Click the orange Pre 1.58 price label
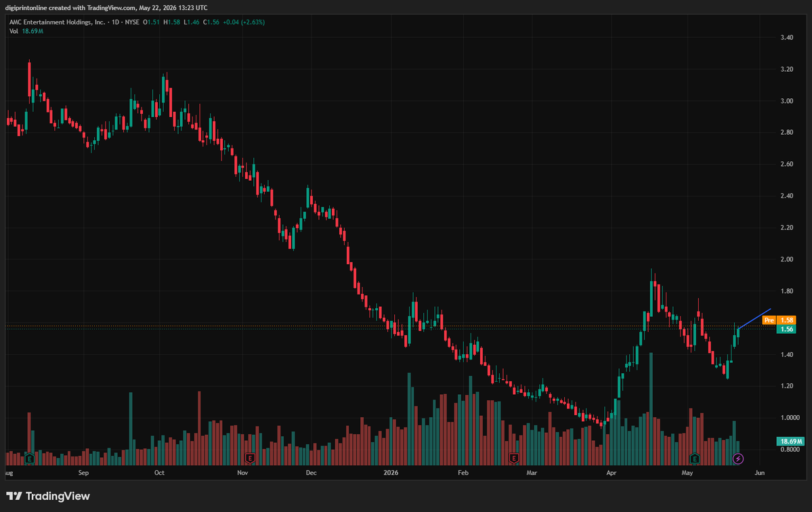The height and width of the screenshot is (512, 812). [x=779, y=320]
